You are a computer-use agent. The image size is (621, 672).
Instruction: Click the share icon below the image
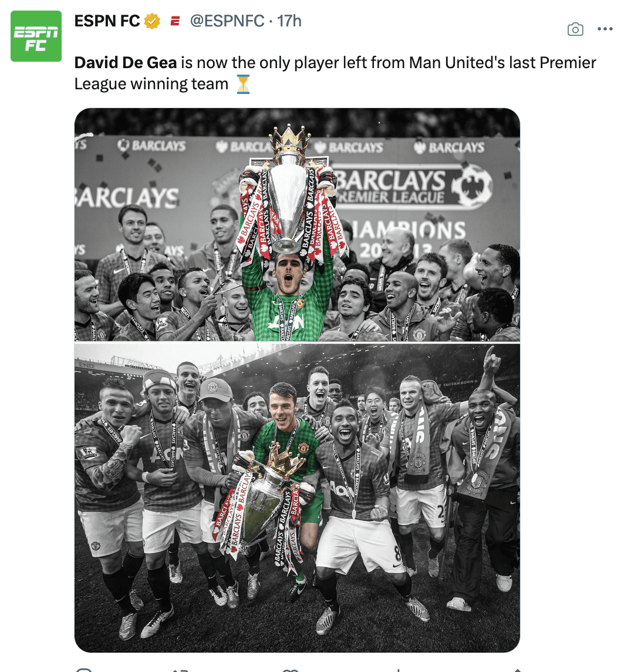pos(517,670)
